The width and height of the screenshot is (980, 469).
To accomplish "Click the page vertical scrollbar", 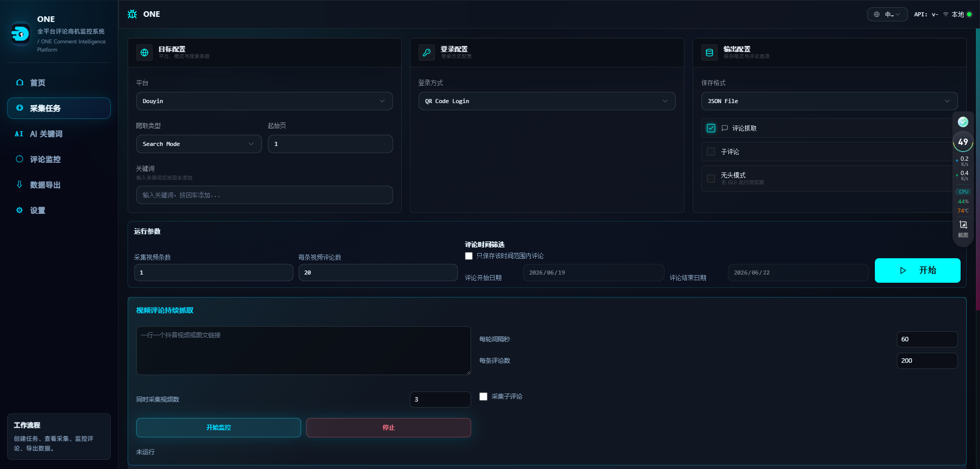I will (x=978, y=168).
